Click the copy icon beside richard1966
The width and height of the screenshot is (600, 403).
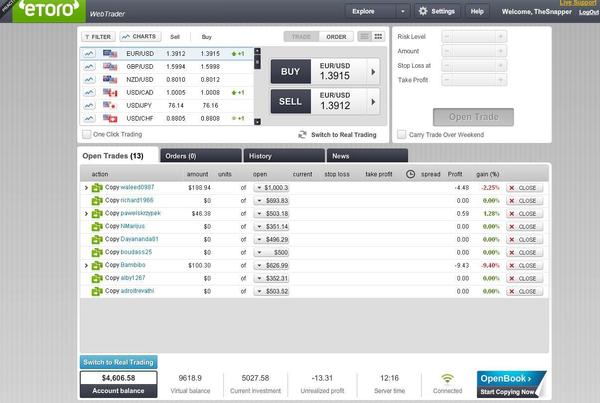(97, 201)
